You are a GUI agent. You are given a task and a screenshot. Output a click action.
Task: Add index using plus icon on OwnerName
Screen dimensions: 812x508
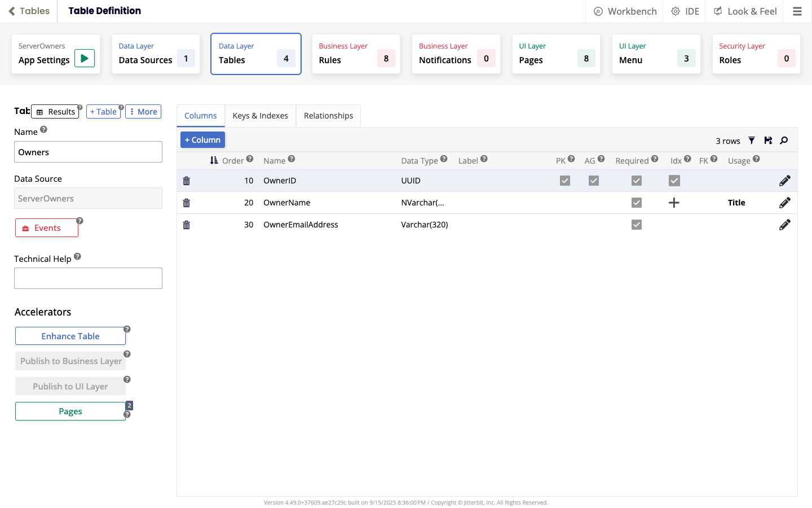[x=674, y=203]
